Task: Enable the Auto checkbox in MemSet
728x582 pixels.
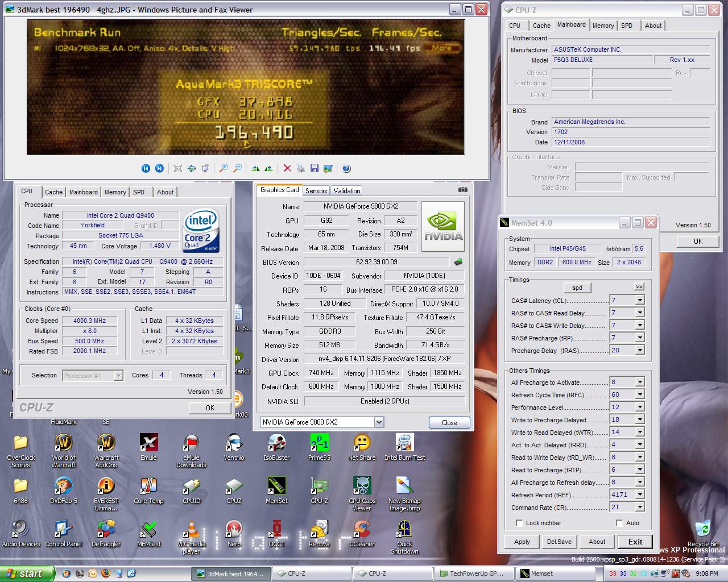Action: tap(619, 523)
